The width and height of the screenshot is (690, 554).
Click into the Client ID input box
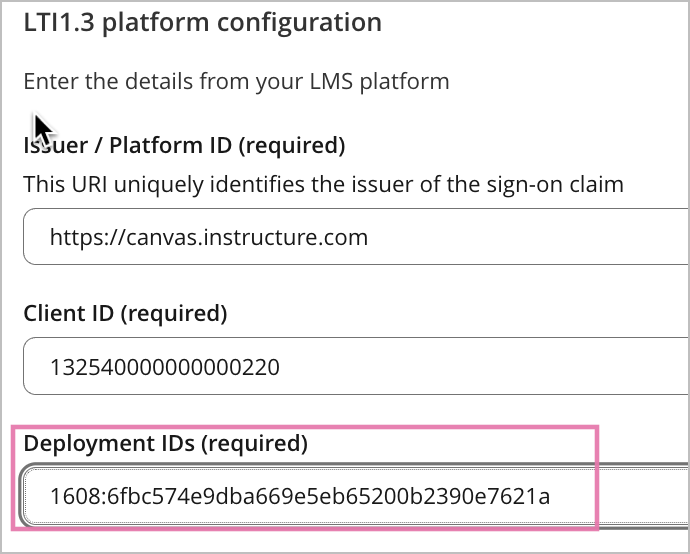coord(356,366)
